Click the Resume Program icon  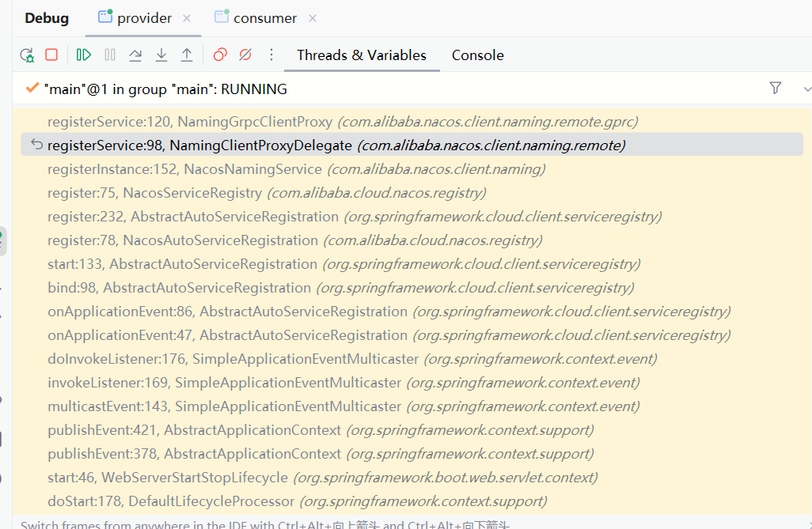coord(83,55)
